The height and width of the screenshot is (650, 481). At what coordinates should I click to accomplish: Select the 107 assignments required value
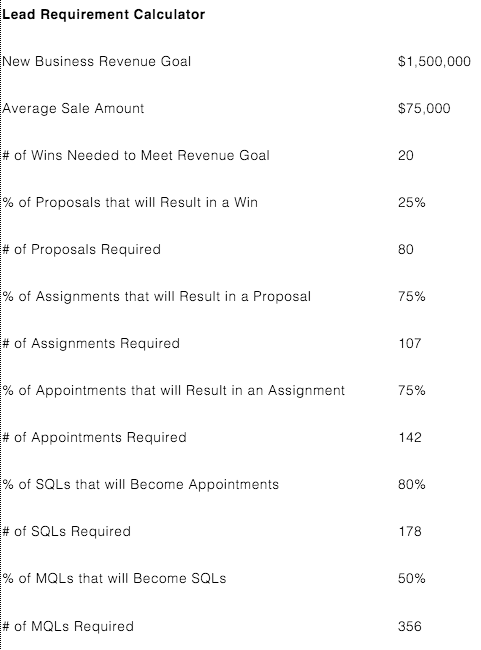coord(410,343)
